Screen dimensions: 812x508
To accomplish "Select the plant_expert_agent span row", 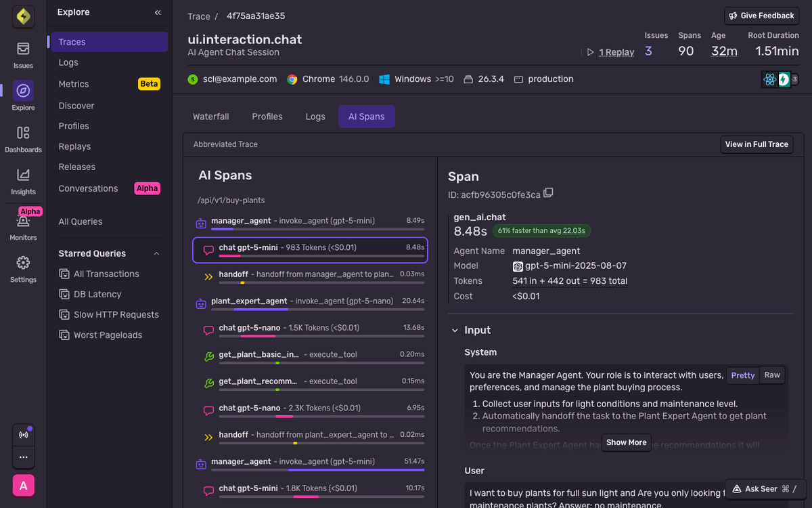I will pyautogui.click(x=250, y=300).
